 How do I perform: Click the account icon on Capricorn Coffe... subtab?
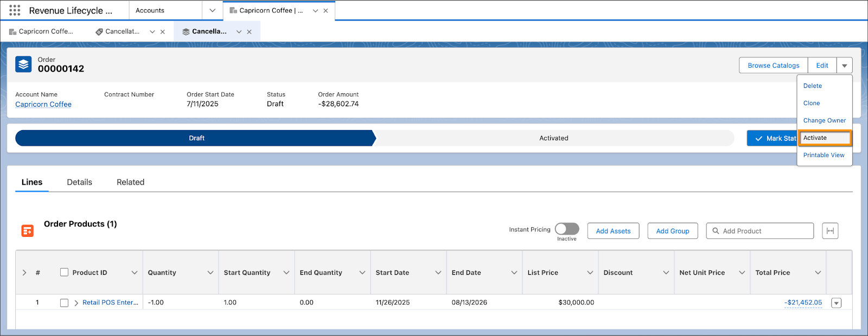click(x=12, y=32)
